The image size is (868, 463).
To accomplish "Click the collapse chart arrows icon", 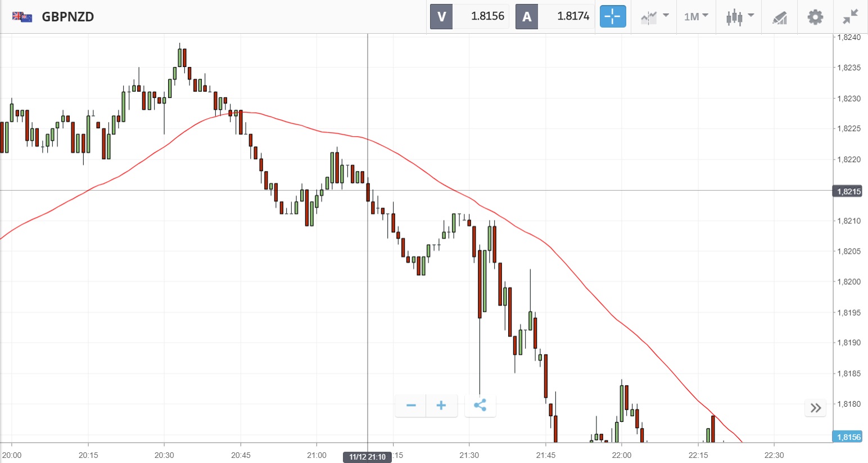I will pos(850,17).
